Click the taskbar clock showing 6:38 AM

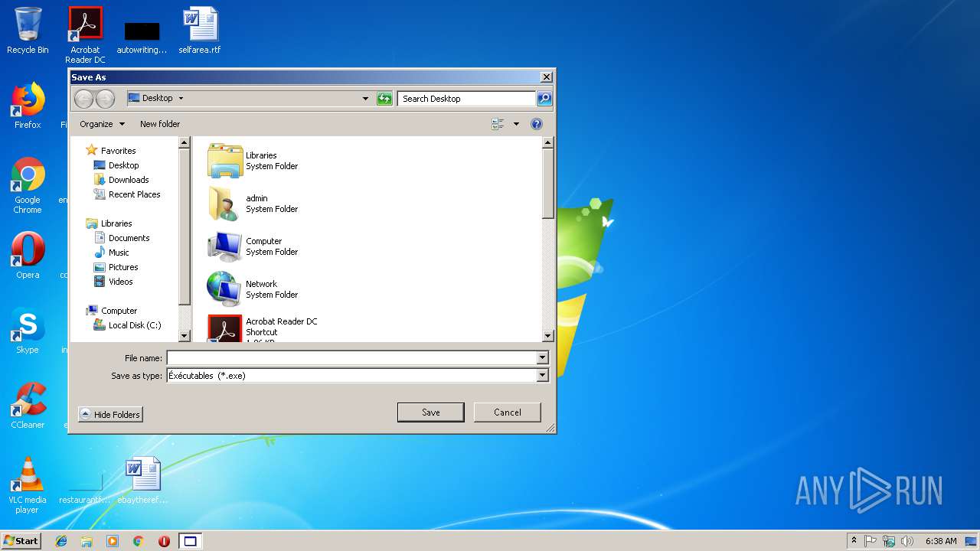(x=941, y=541)
